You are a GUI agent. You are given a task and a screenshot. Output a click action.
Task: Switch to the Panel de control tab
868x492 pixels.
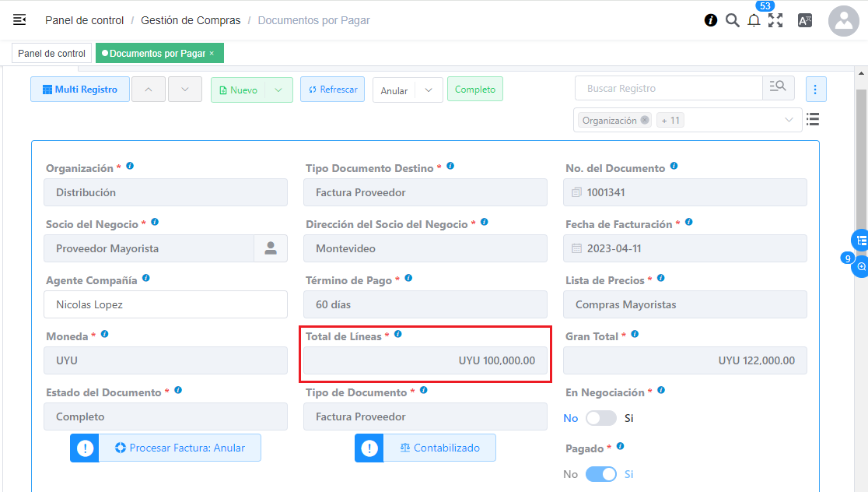coord(51,54)
